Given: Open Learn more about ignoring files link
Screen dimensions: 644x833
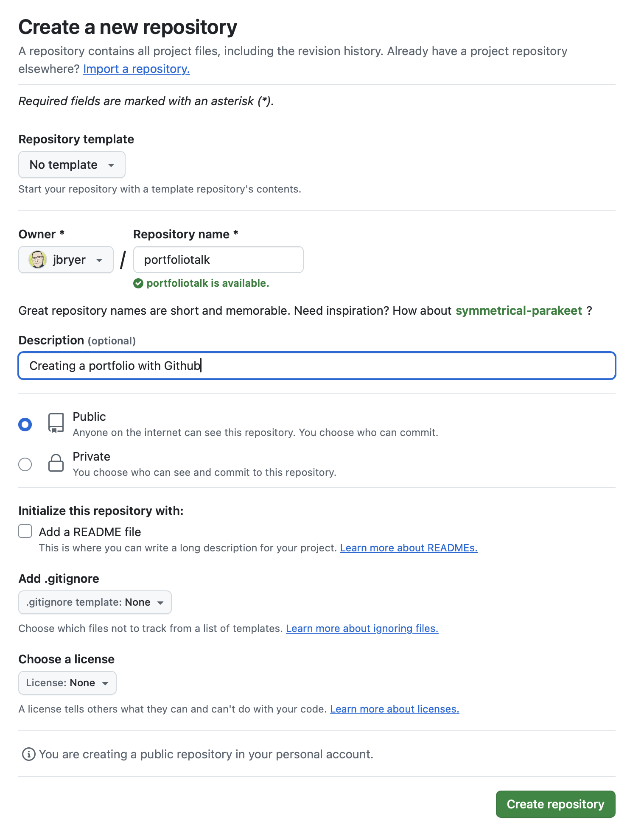Looking at the screenshot, I should coord(362,629).
